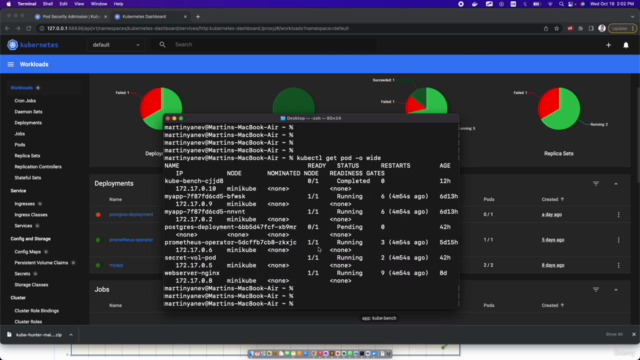This screenshot has height=360, width=640.
Task: Click Show All downloads
Action: (614, 334)
